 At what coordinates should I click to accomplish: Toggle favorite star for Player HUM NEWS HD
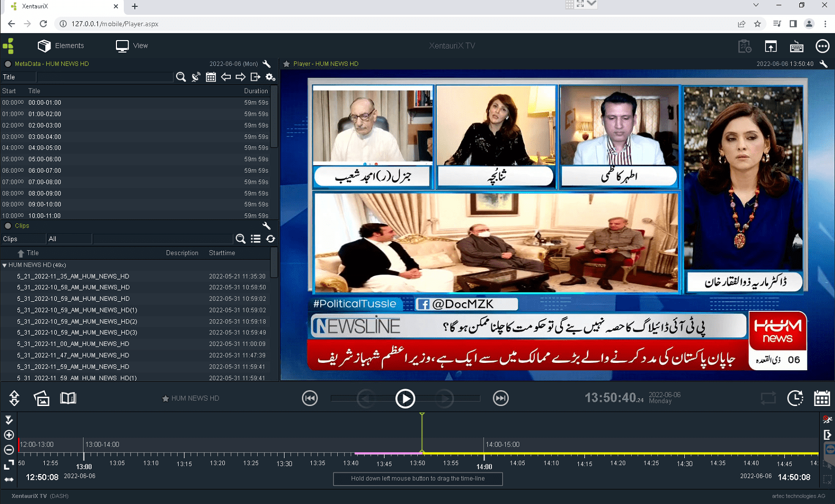(287, 64)
